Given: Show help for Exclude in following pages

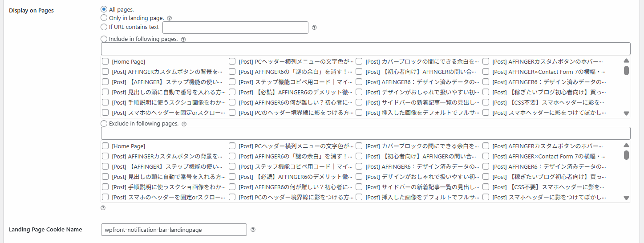Looking at the screenshot, I should point(184,124).
